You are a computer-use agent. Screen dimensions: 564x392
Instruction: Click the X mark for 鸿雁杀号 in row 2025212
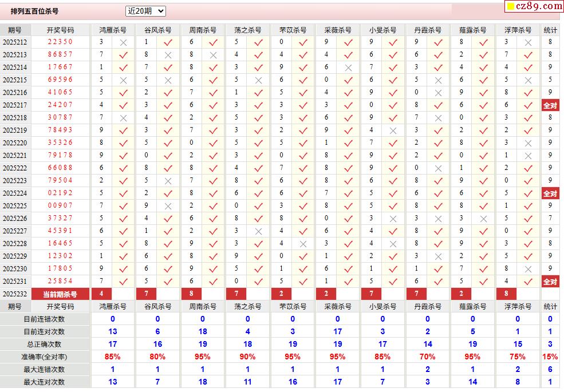coord(123,42)
